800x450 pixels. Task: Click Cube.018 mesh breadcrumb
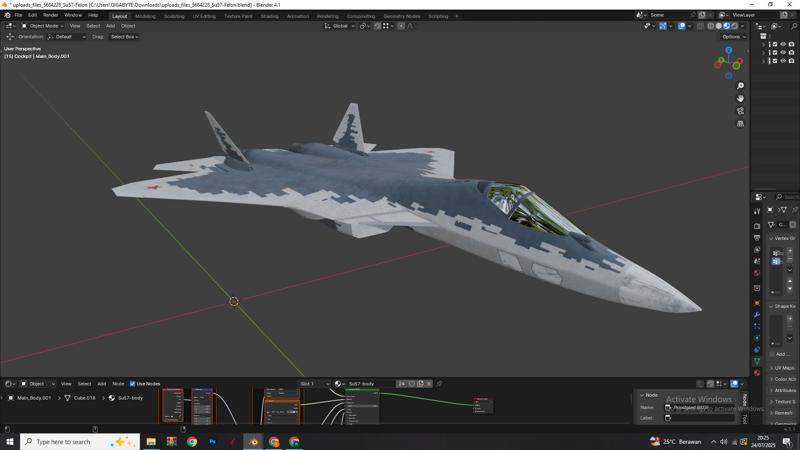[84, 398]
